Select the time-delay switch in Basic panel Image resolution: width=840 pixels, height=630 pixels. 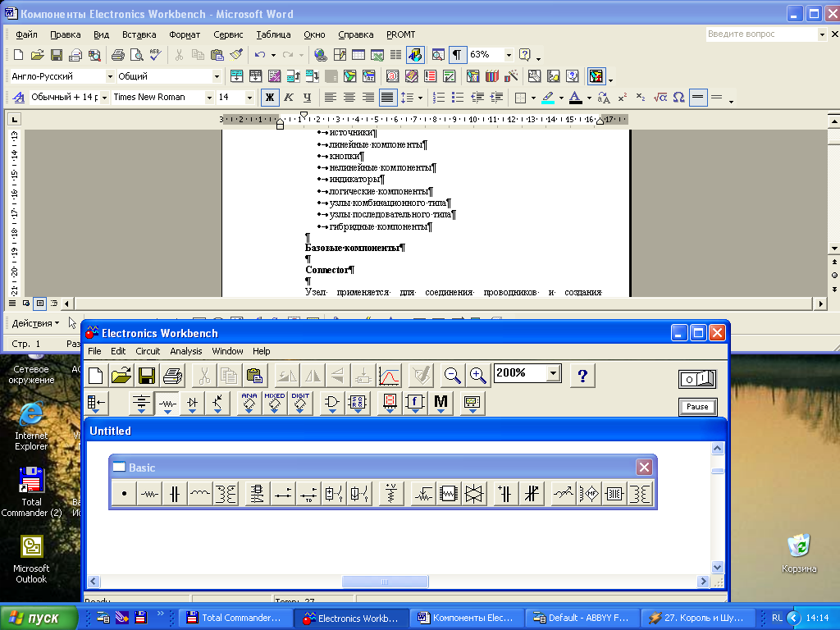click(308, 494)
